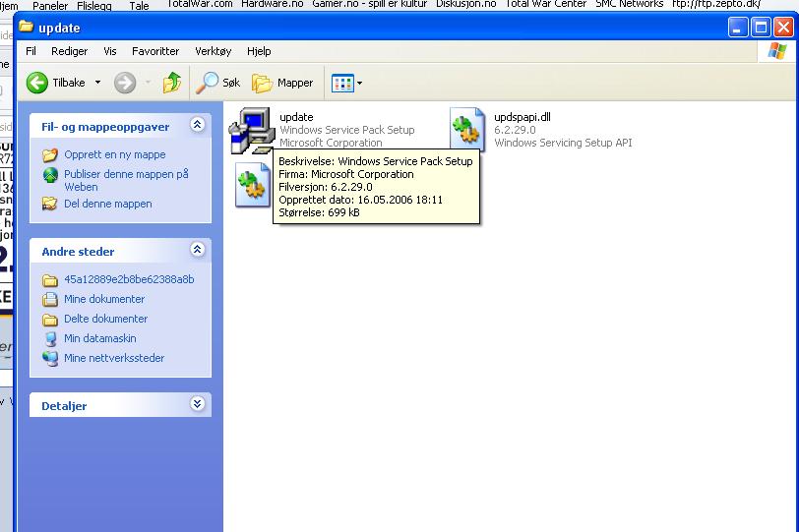Open SMC Networks bookmark in browser behind
799x532 pixels.
click(x=630, y=4)
